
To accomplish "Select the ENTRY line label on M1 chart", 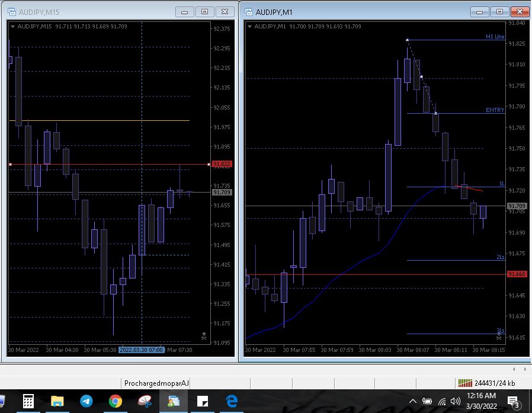I will (x=495, y=110).
